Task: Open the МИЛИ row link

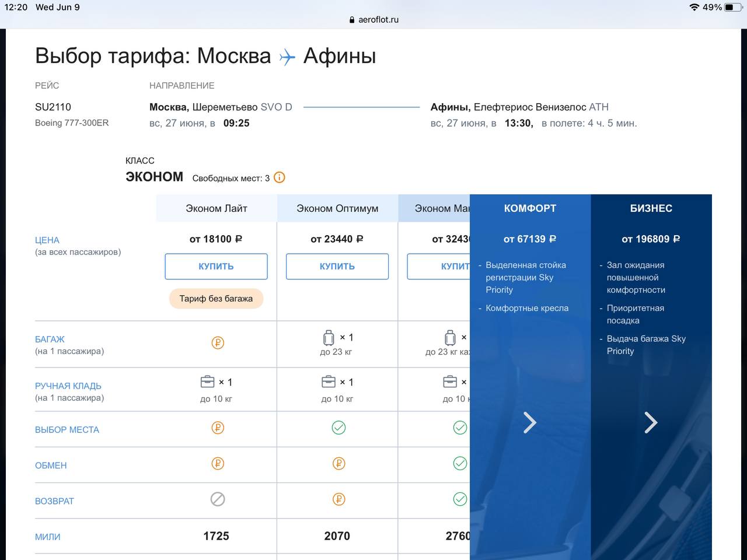Action: click(x=48, y=537)
